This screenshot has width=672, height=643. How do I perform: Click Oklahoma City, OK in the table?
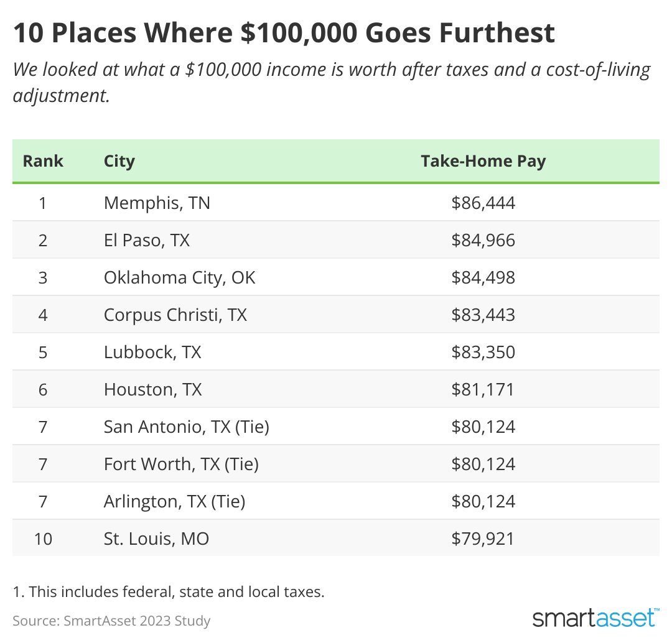tap(179, 277)
